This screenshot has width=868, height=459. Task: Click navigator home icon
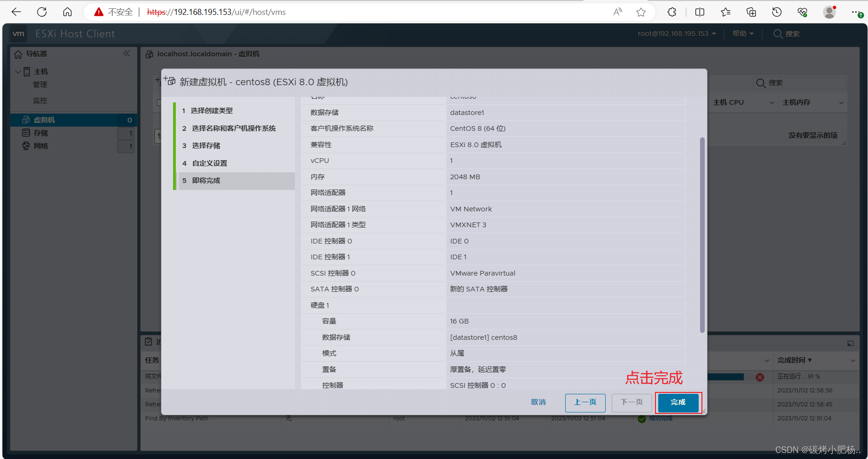[x=18, y=54]
